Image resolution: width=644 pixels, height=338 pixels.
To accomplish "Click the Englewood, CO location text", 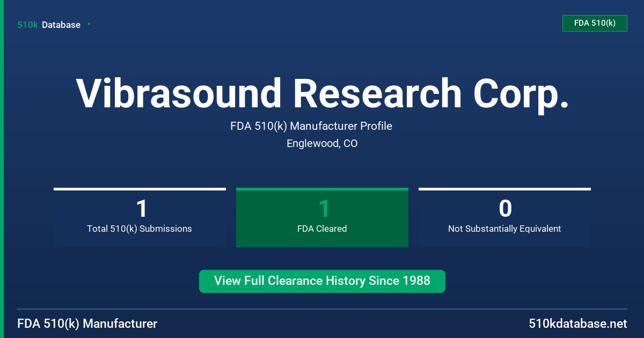I will (x=322, y=144).
